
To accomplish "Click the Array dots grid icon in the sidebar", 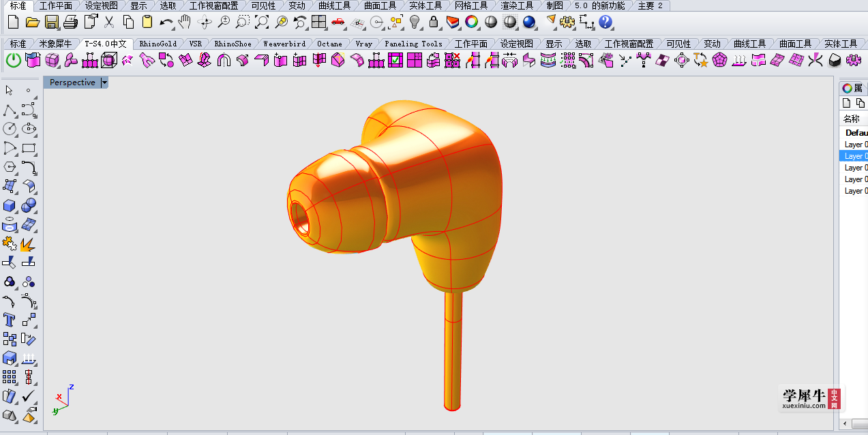I will [x=10, y=377].
